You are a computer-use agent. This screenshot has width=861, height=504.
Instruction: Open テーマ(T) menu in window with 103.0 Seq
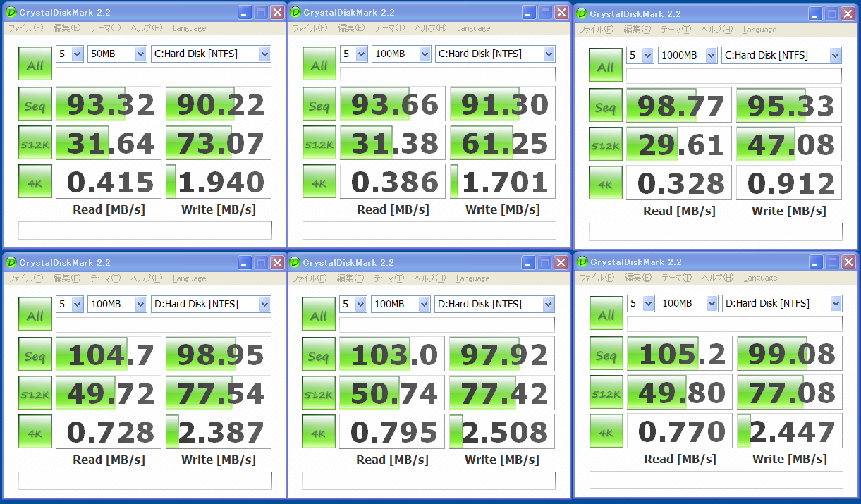[x=389, y=278]
